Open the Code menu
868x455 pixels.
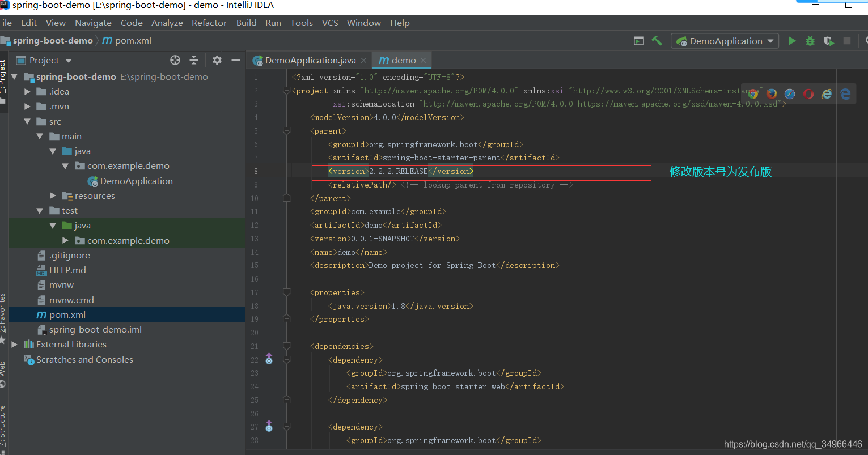(132, 23)
